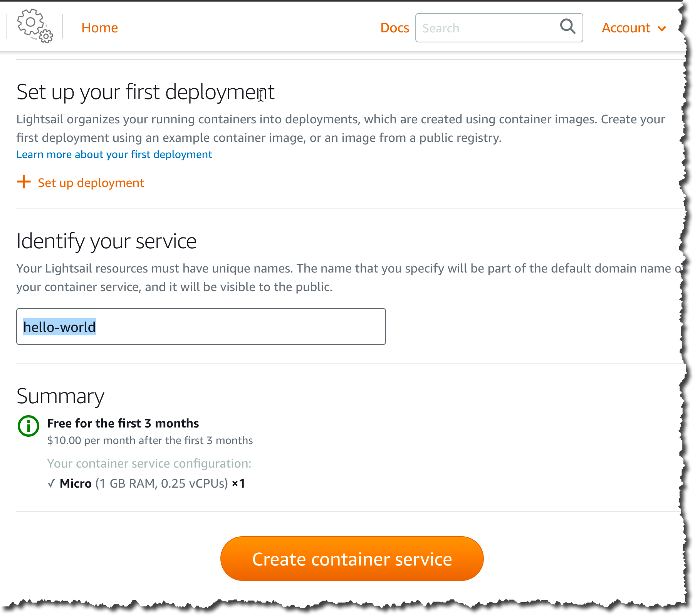Click the search magnifier icon

(567, 27)
